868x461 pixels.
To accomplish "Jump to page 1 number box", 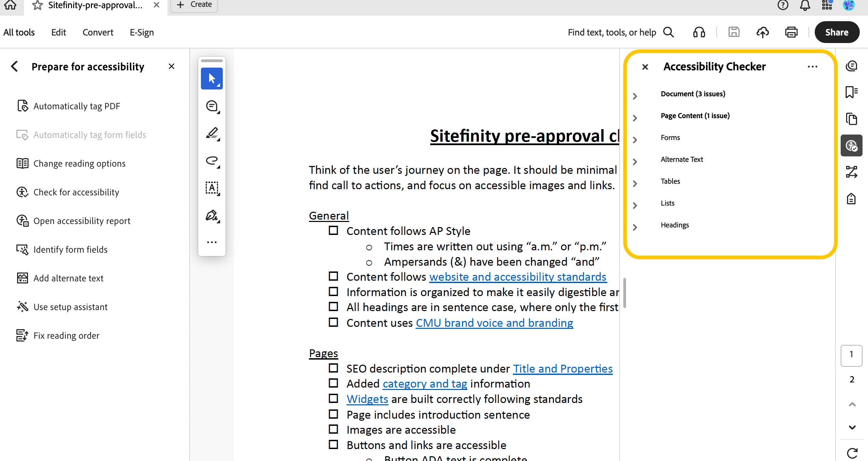I will click(x=851, y=355).
